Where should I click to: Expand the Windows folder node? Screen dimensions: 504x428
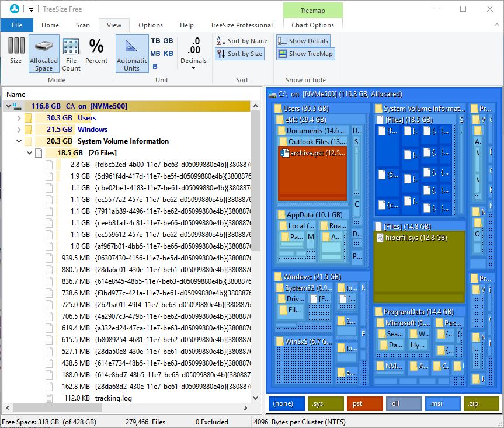click(19, 130)
